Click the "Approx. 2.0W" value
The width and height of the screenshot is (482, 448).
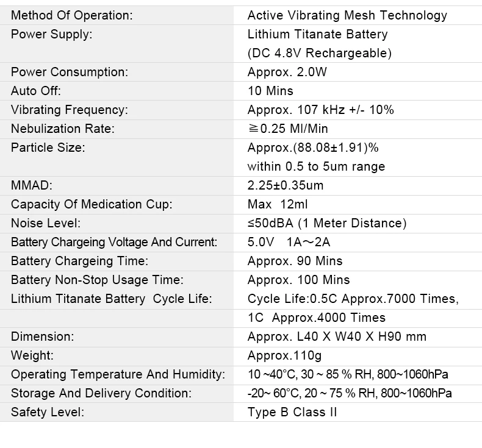[x=287, y=72]
